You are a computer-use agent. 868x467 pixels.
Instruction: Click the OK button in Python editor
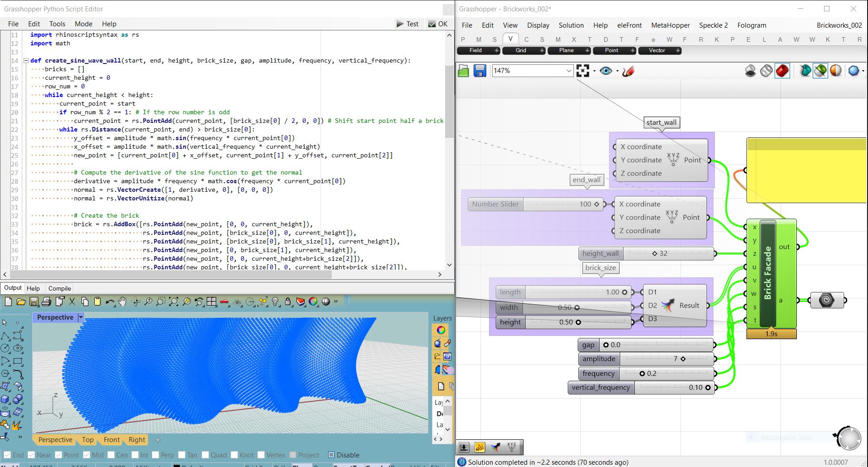pyautogui.click(x=438, y=24)
